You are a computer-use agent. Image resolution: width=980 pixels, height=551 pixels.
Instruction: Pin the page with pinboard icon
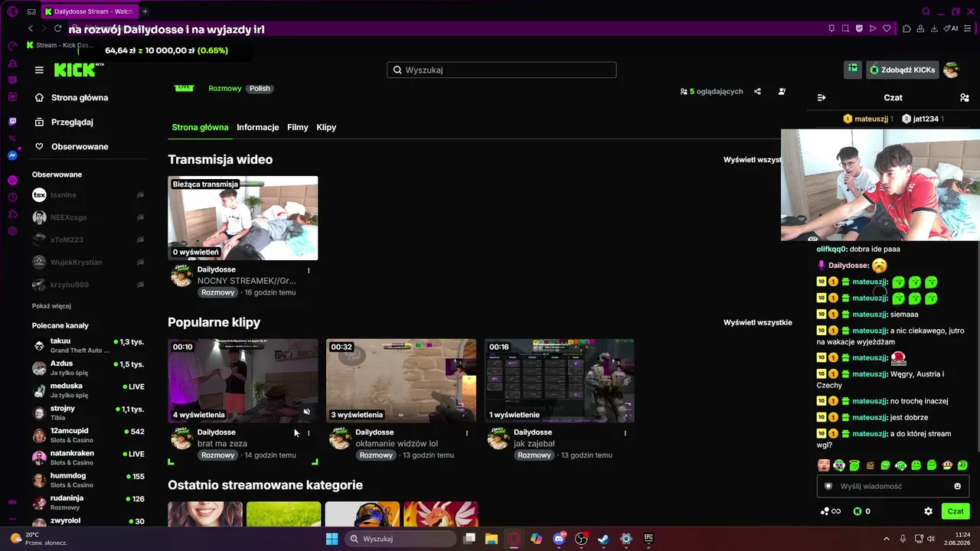click(831, 28)
